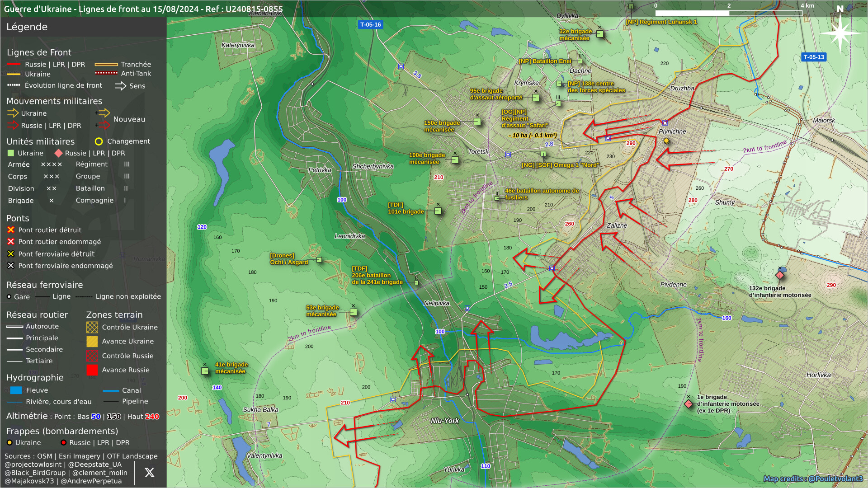Click the north compass star icon

840,33
